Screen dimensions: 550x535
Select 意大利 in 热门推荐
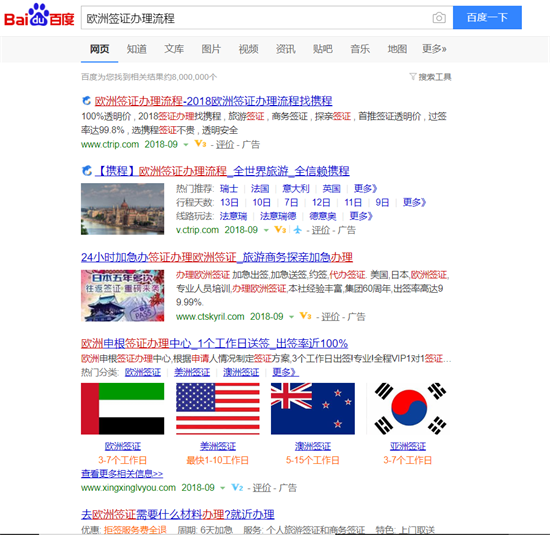pyautogui.click(x=296, y=189)
